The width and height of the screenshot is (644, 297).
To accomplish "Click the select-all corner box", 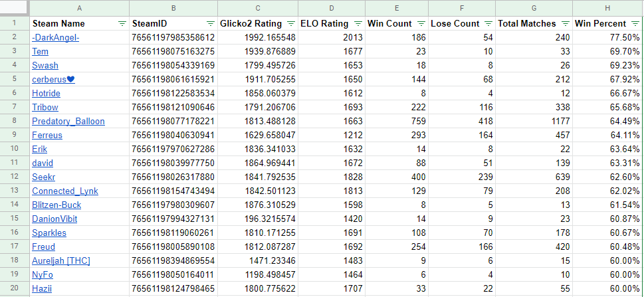I will pos(15,8).
